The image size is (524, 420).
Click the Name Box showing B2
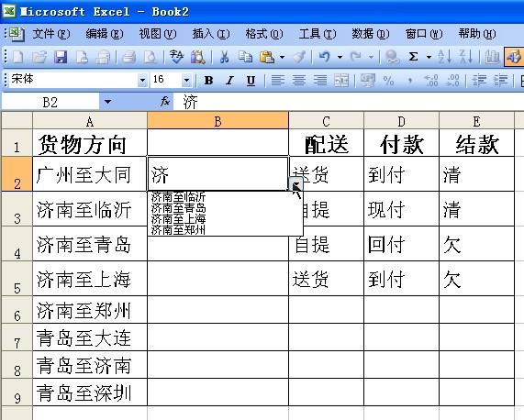click(x=50, y=102)
